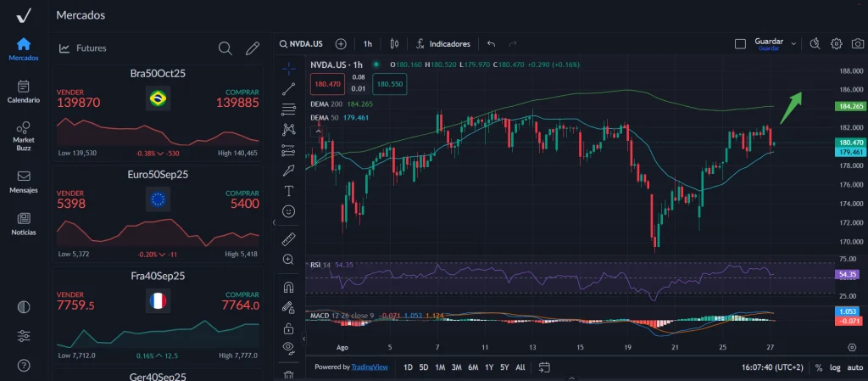Click the buy price box 180.550
The width and height of the screenshot is (868, 381).
pos(390,84)
